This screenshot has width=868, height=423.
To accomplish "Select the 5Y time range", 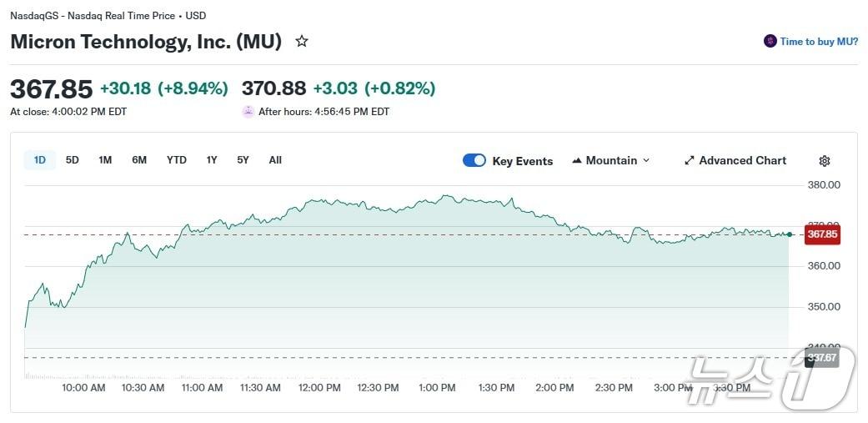I will [x=243, y=160].
